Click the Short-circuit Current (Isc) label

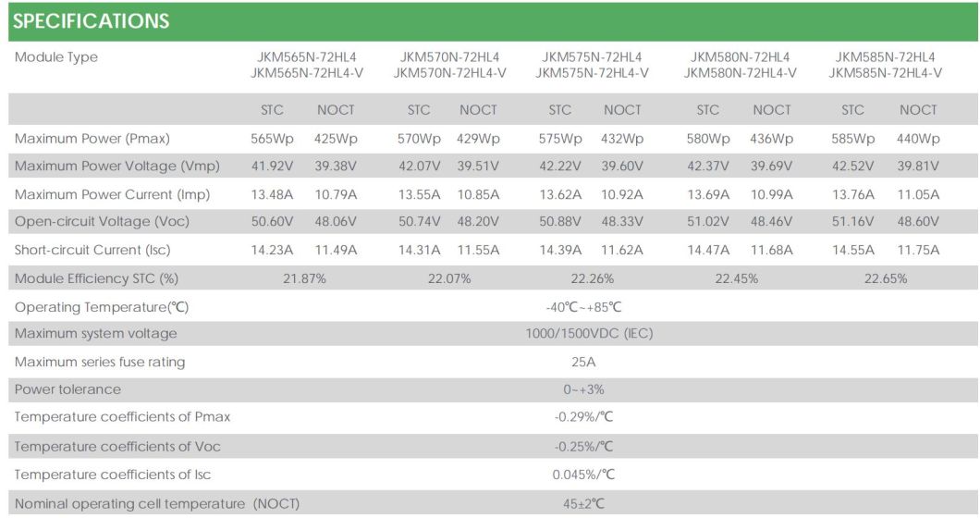92,250
